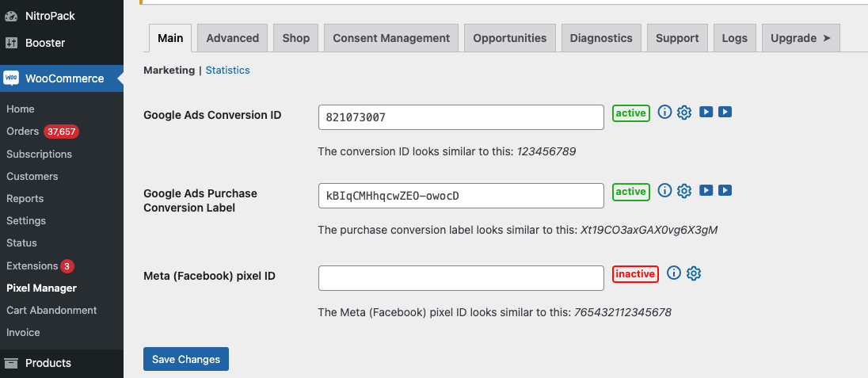Click the Google Ads Conversion ID label
The width and height of the screenshot is (868, 378).
(x=212, y=115)
